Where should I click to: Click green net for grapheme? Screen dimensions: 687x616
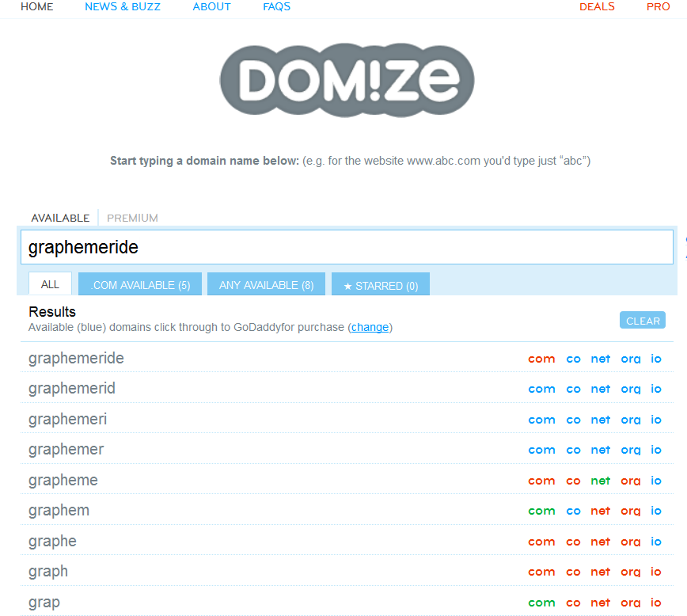(600, 481)
